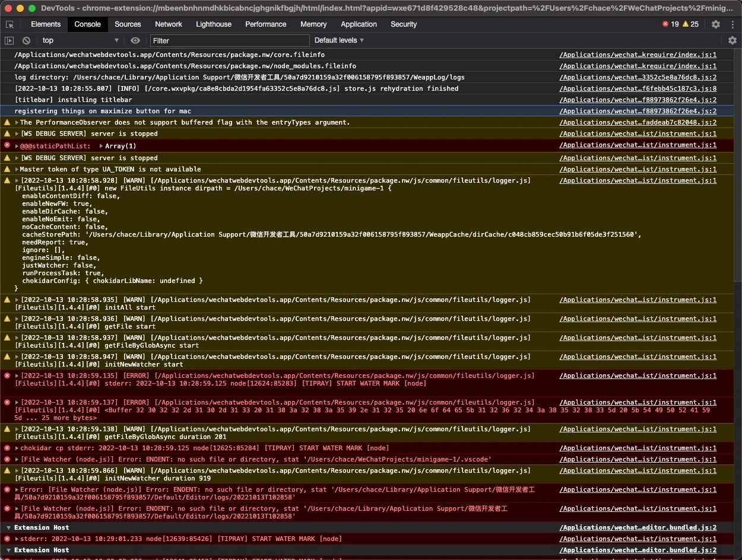Screen dimensions: 742x560
Task: Open faddeab7c82048.js:2 source link
Action: pos(638,123)
